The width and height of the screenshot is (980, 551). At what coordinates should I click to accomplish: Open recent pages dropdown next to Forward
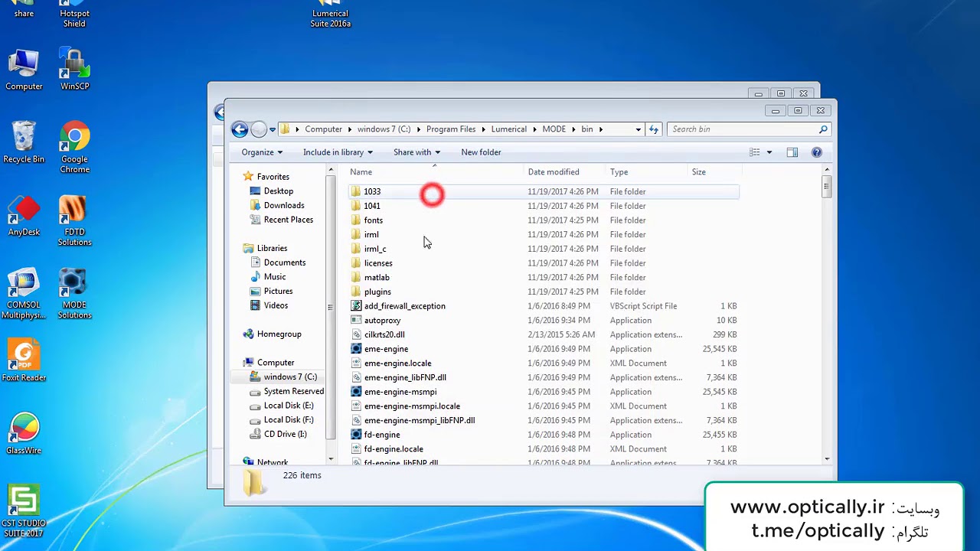[272, 129]
